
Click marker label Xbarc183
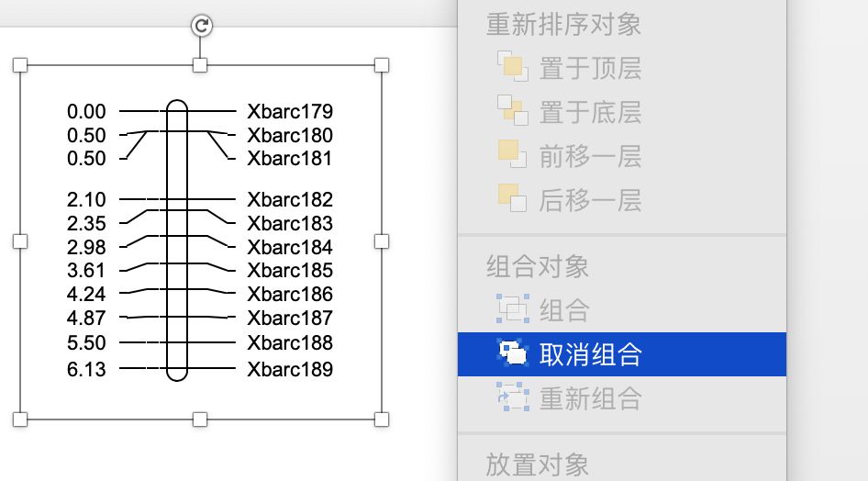(x=290, y=223)
